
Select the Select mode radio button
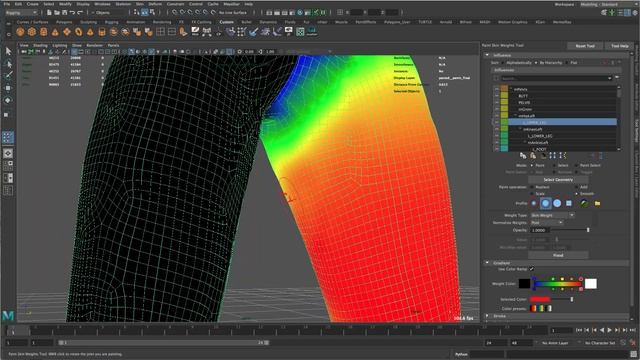click(554, 165)
